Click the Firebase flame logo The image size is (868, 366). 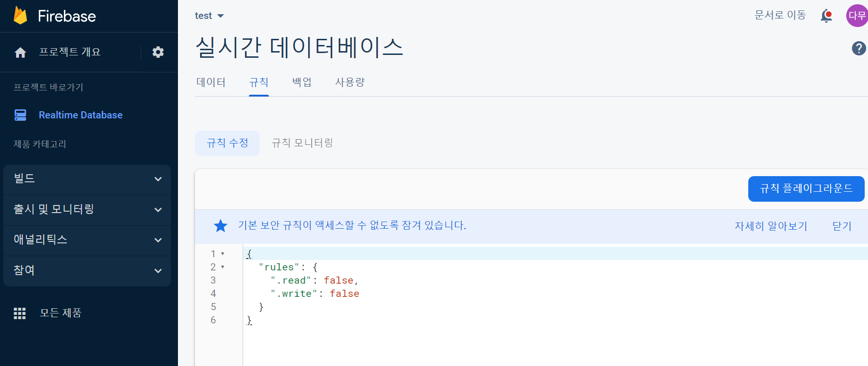coord(20,16)
